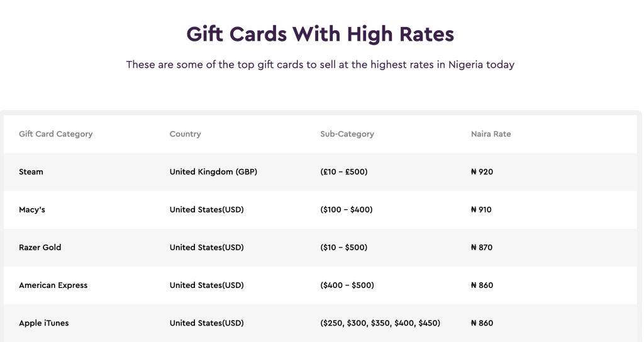Screen dimensions: 644x342
Task: Click the ($10 – $500) sub-category cell
Action: (344, 247)
